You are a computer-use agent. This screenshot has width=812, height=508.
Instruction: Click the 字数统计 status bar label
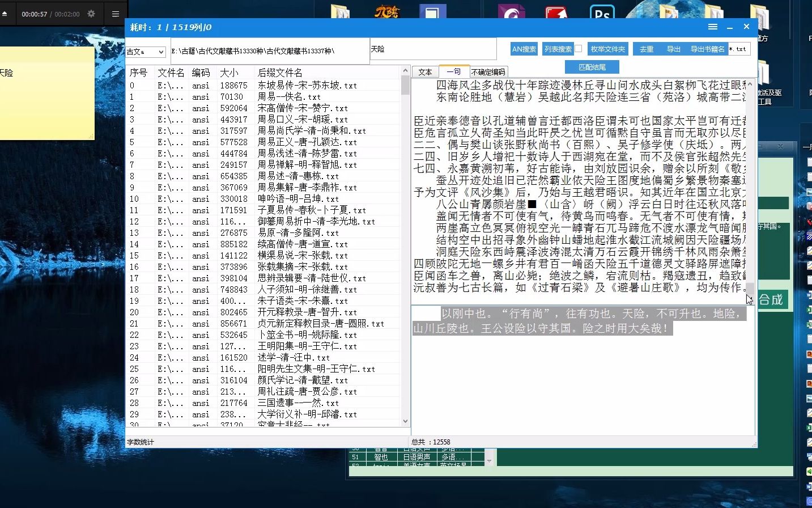[x=141, y=442]
